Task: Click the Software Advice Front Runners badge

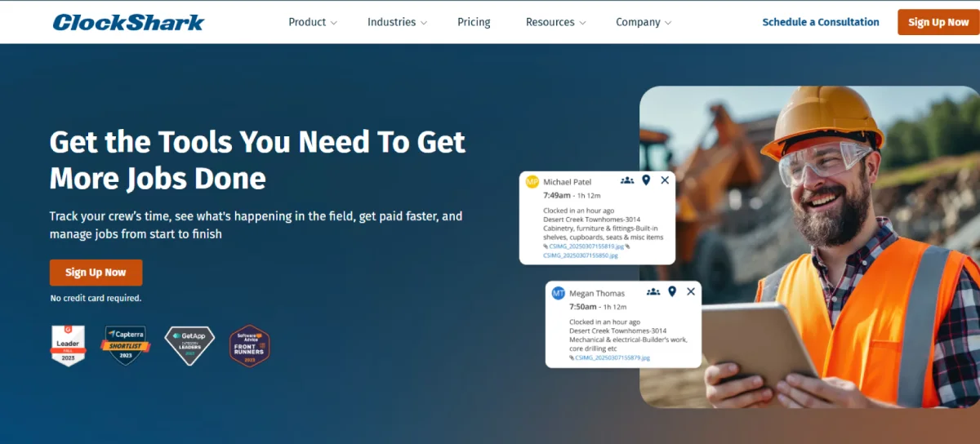Action: click(249, 346)
